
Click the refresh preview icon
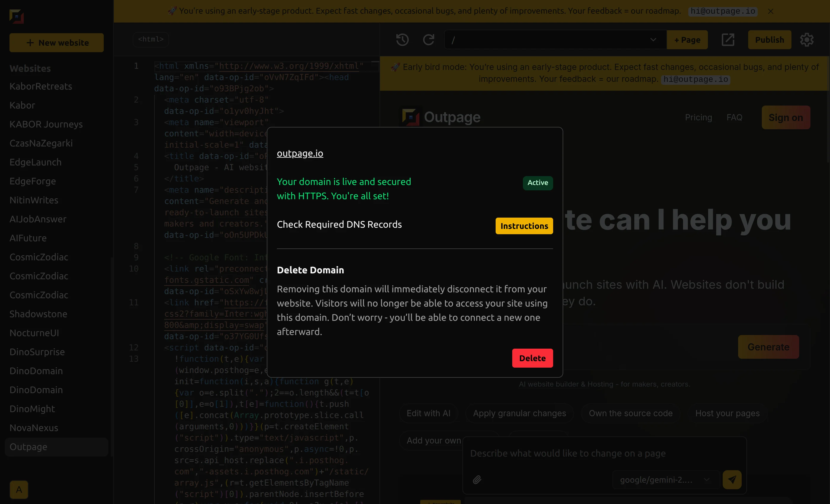tap(428, 40)
